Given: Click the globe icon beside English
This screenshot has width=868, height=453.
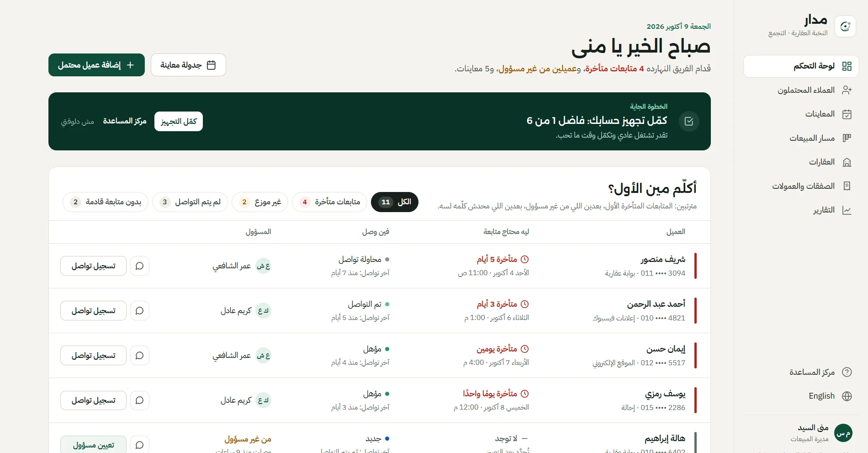Looking at the screenshot, I should 847,396.
